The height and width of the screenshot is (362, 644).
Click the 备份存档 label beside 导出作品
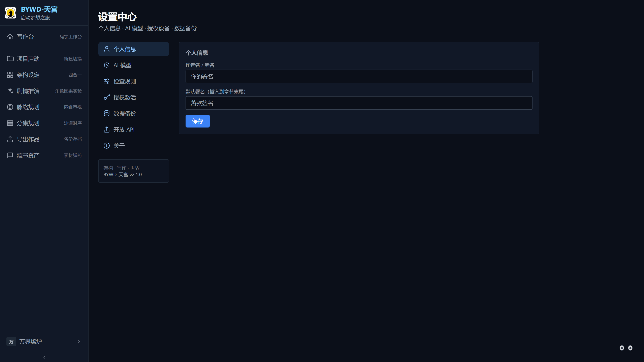pos(73,139)
